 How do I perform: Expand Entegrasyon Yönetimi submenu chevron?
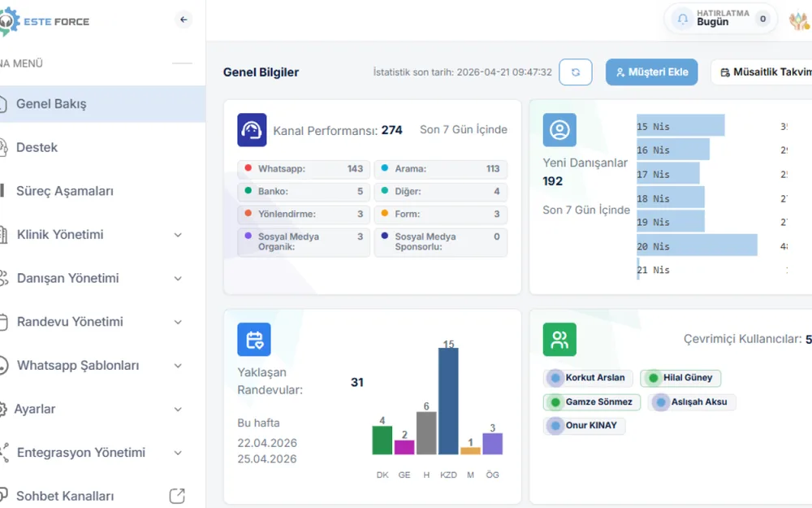point(178,453)
